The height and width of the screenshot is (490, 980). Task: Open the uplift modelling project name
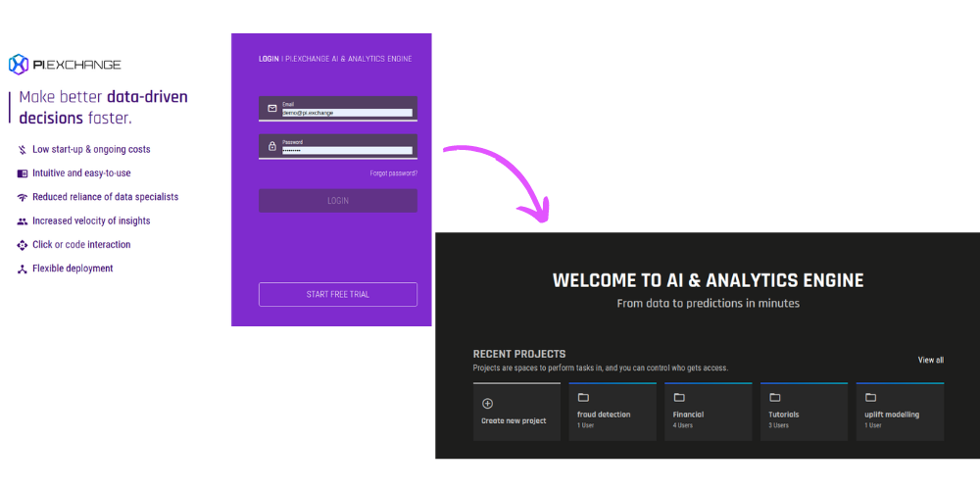pos(892,415)
